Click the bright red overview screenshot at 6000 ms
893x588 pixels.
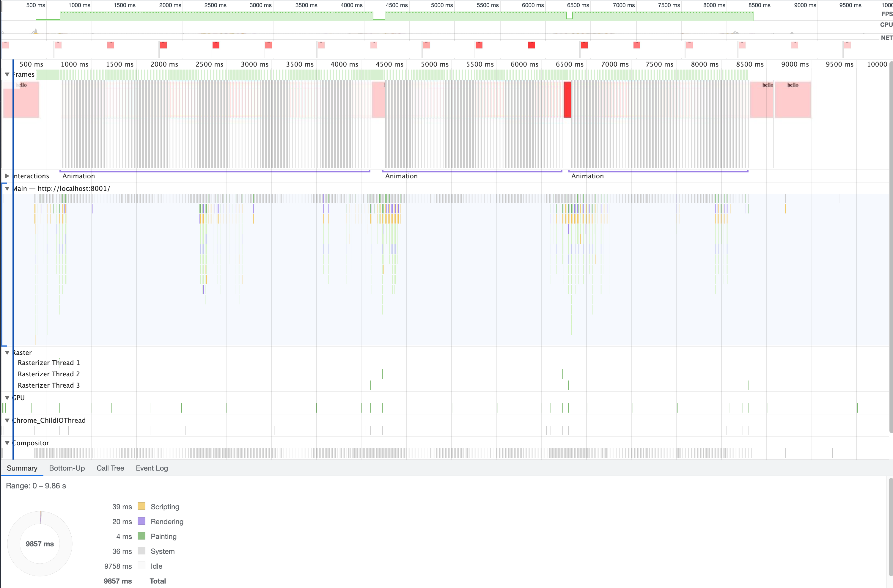point(532,45)
